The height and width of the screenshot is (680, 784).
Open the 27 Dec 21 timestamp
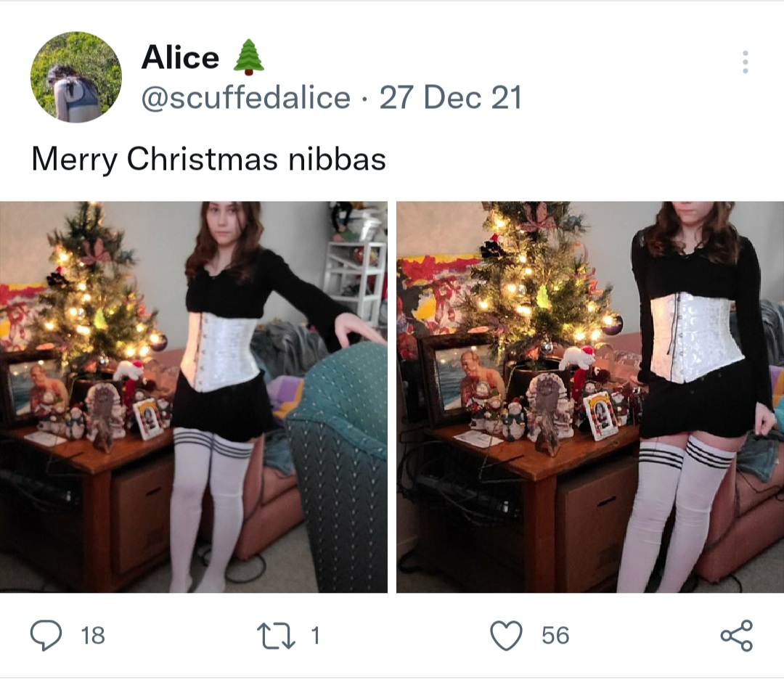click(450, 97)
